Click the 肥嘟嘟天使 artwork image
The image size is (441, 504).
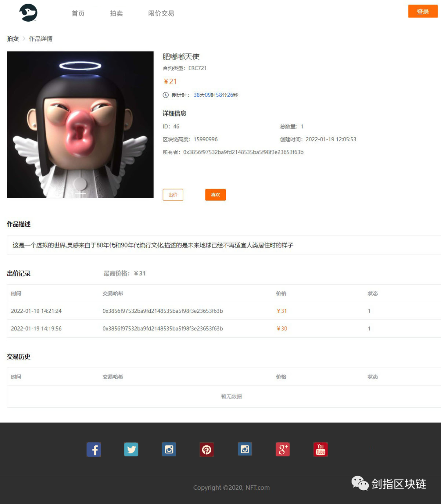pyautogui.click(x=80, y=125)
